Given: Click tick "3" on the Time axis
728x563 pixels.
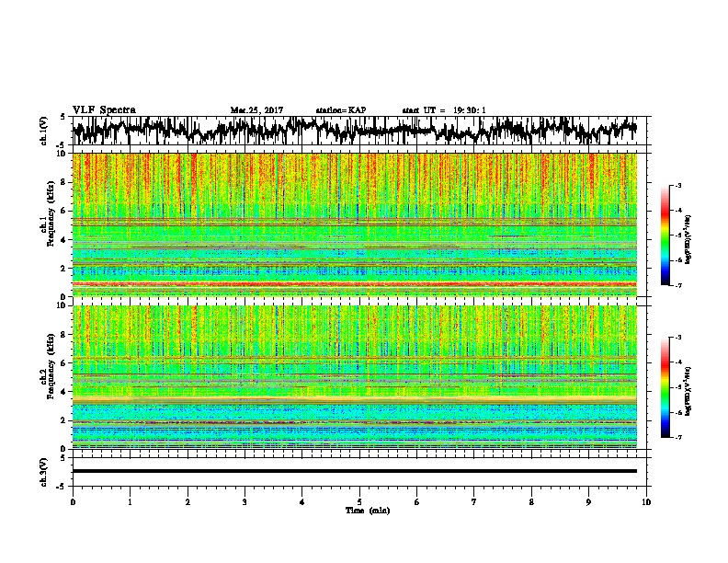Looking at the screenshot, I should (x=245, y=502).
